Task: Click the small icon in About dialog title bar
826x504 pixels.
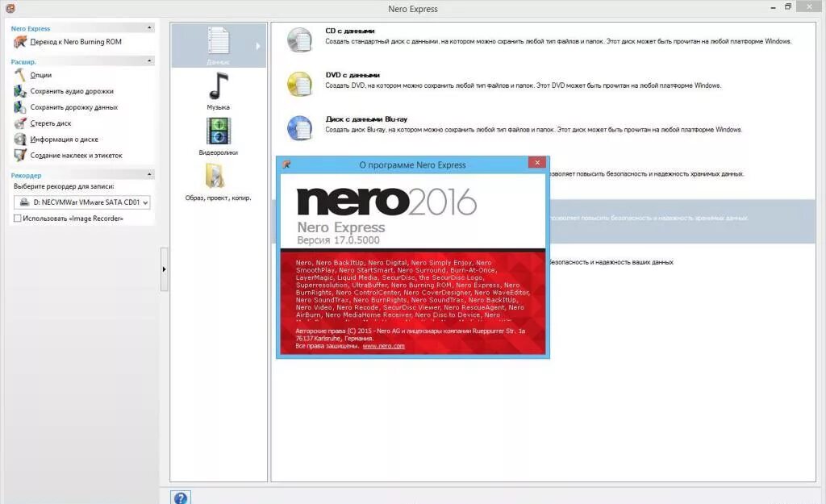Action: (x=286, y=165)
